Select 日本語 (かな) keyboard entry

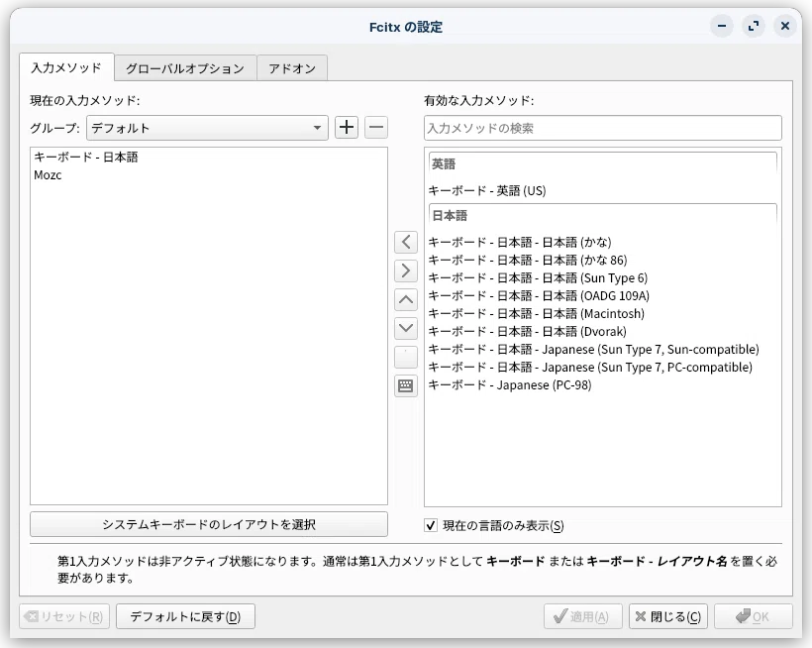tap(603, 243)
